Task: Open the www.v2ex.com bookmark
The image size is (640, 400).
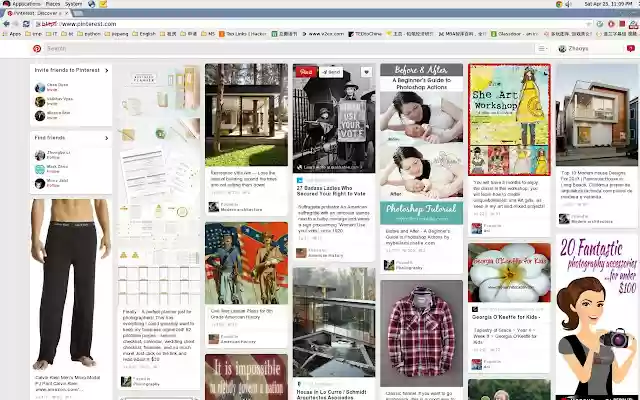Action: (x=323, y=34)
